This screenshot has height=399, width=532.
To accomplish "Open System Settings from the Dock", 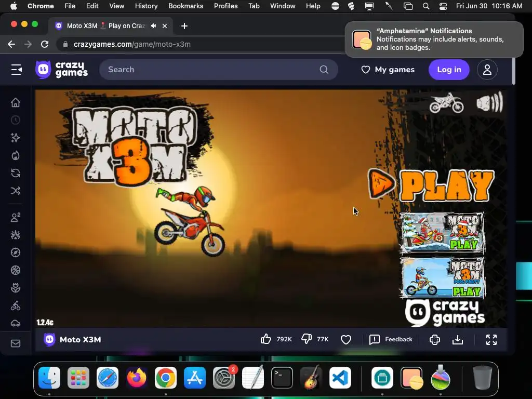I will [224, 378].
